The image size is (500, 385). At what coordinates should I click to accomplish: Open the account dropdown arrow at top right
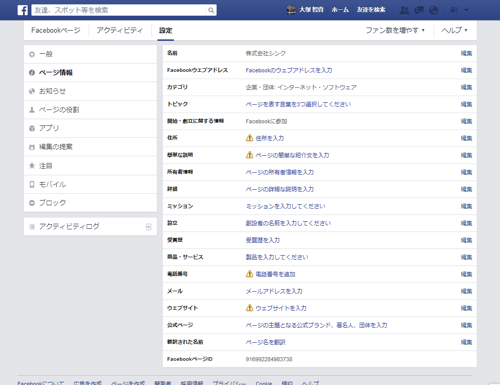466,10
